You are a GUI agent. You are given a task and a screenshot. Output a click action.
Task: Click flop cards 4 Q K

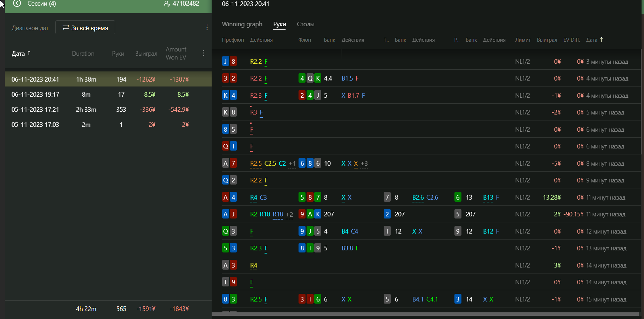click(x=310, y=78)
